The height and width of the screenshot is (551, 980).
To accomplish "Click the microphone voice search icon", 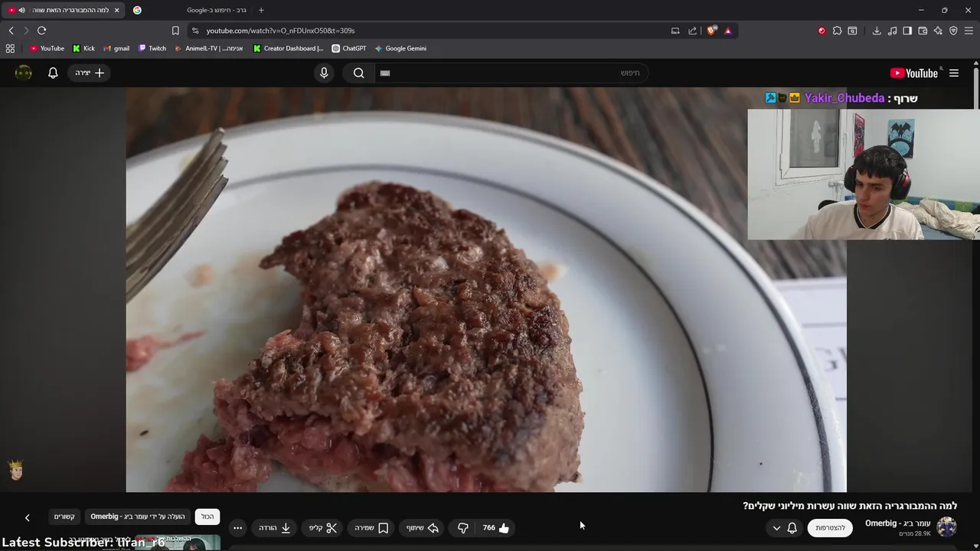I will coord(324,73).
